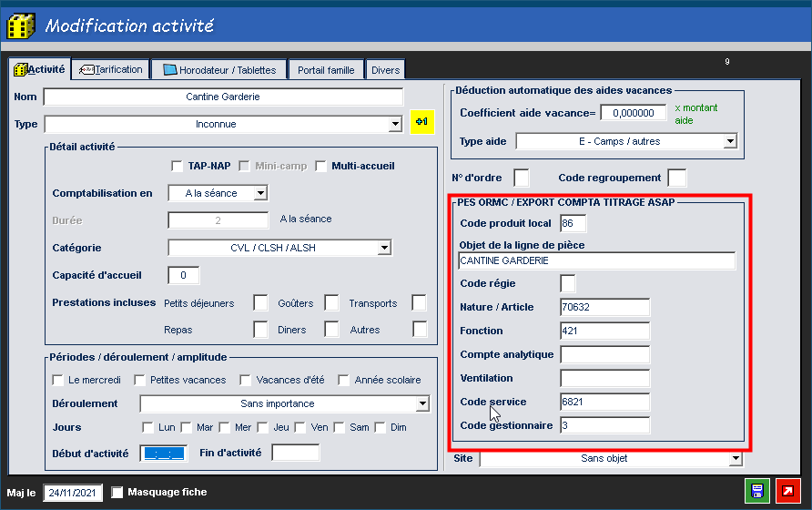This screenshot has width=812, height=510.
Task: Click the yellow +1 button
Action: [421, 122]
